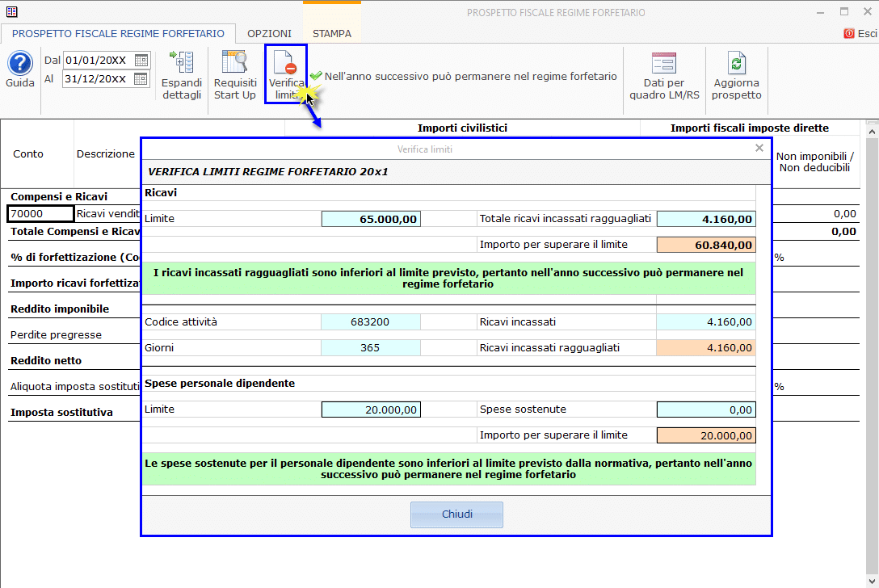Click Spese Importo per superare 20.000,00

(706, 435)
